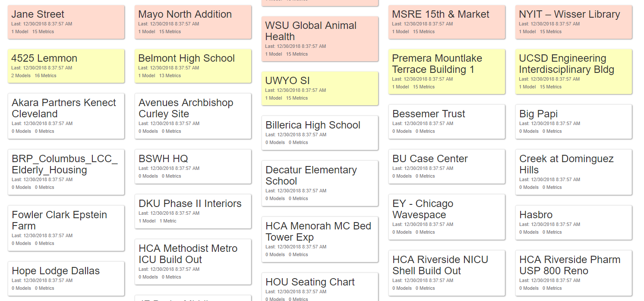The width and height of the screenshot is (644, 301).
Task: Click the MSRE 15th & Market card
Action: 447,22
